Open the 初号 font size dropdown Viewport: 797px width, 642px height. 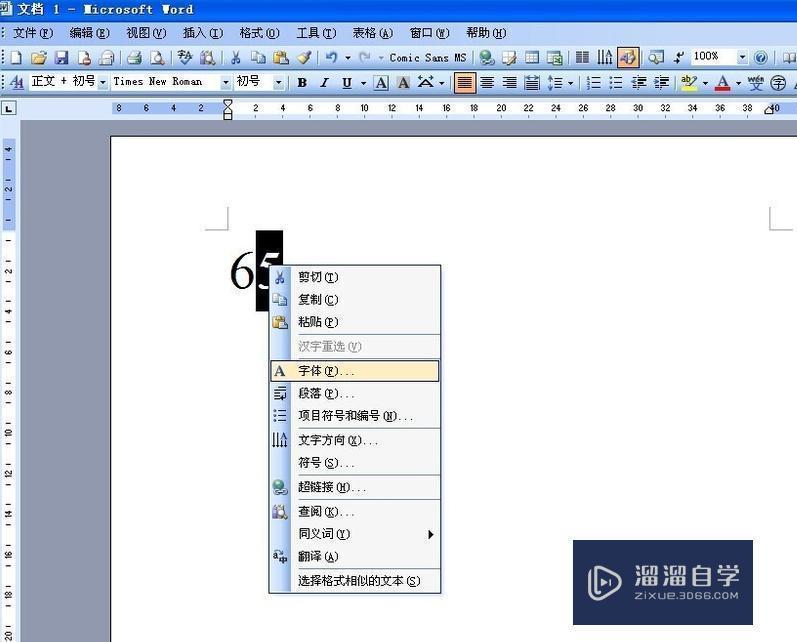click(x=278, y=82)
